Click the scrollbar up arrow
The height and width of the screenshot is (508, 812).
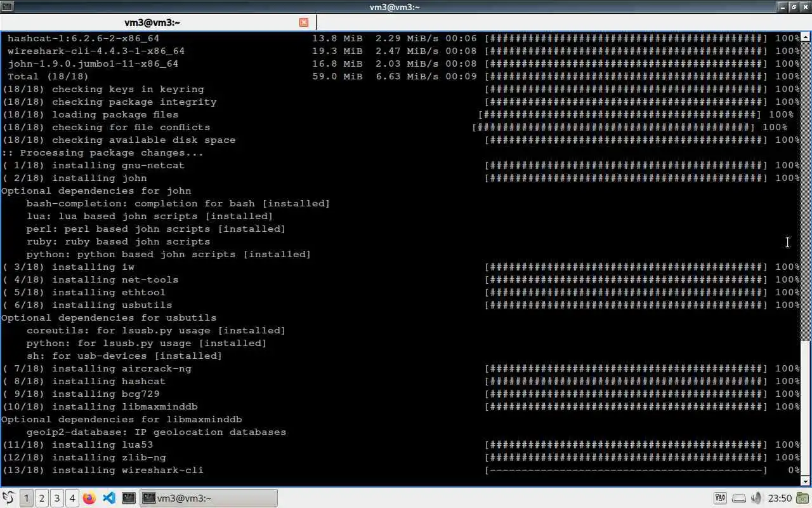point(806,36)
